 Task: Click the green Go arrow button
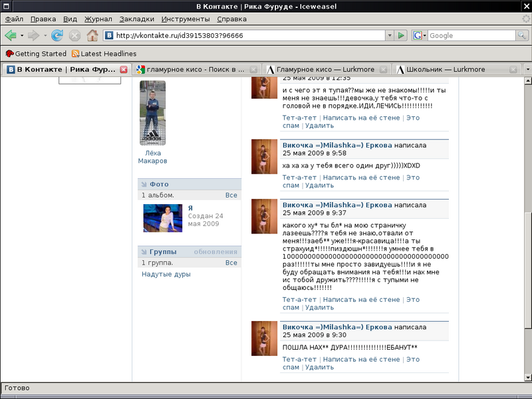pos(401,35)
